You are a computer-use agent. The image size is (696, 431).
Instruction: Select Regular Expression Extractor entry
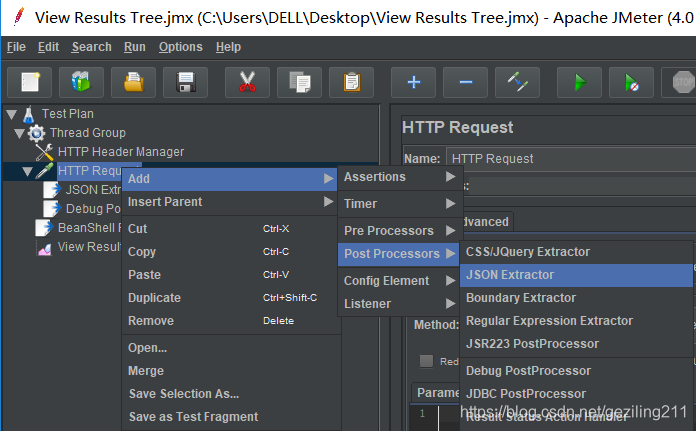(x=576, y=321)
